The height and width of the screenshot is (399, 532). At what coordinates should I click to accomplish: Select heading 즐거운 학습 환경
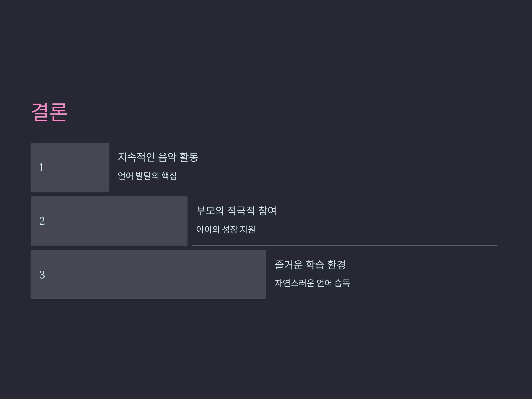pos(310,264)
